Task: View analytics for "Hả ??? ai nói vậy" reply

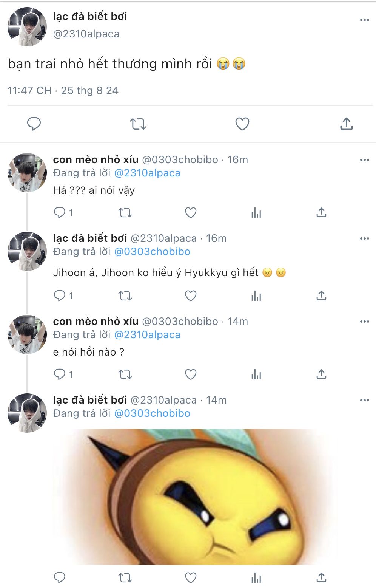Action: pyautogui.click(x=256, y=213)
